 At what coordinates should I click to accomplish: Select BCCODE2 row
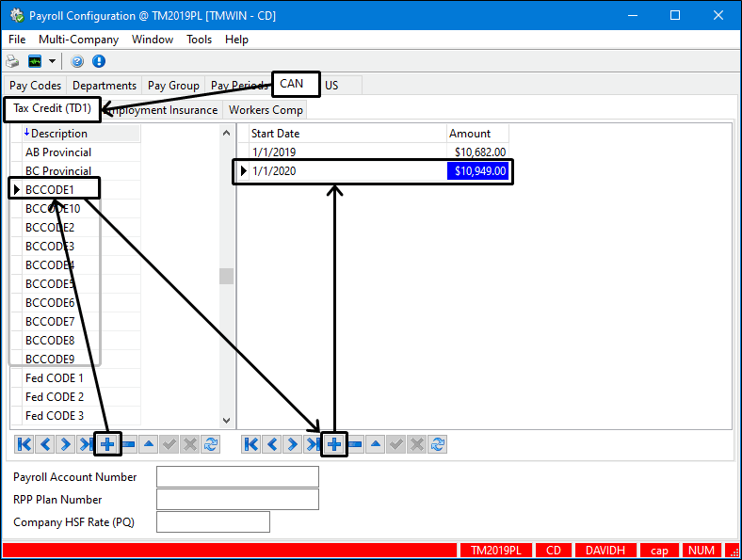[x=81, y=228]
